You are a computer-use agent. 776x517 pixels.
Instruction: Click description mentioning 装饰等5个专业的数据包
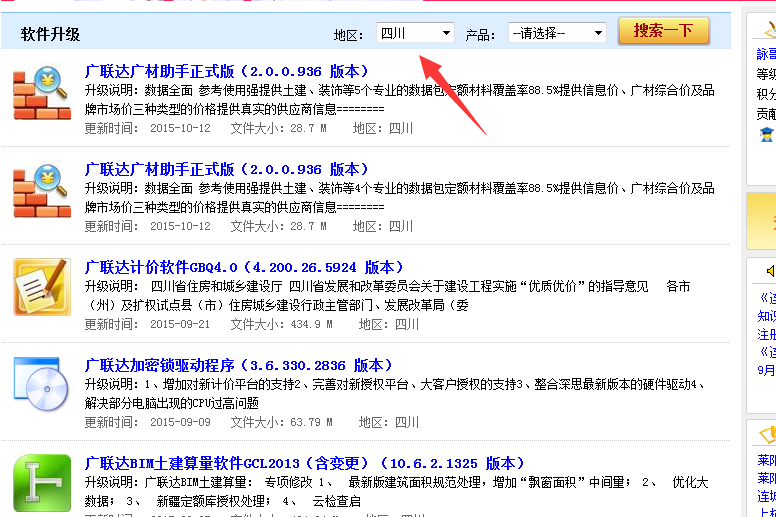click(399, 99)
